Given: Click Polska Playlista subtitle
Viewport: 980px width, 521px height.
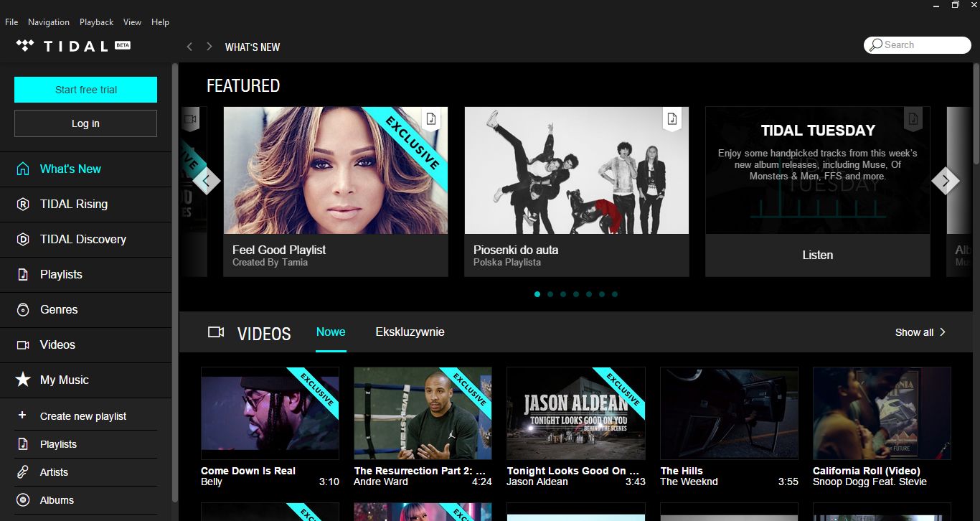Looking at the screenshot, I should click(507, 263).
